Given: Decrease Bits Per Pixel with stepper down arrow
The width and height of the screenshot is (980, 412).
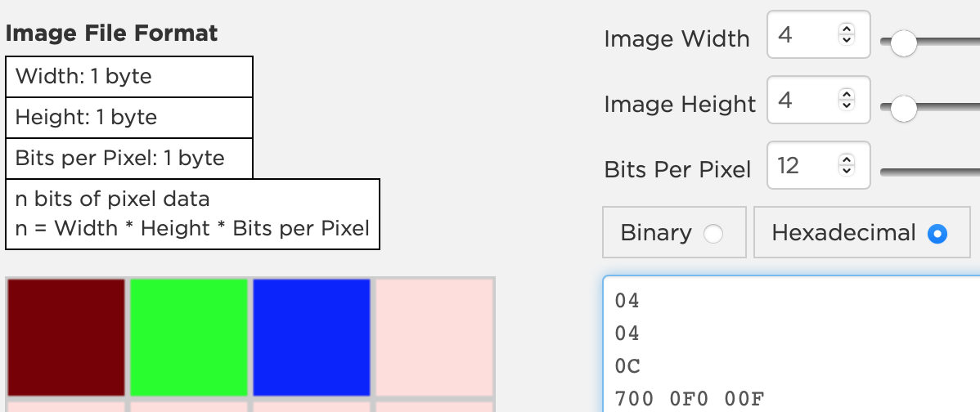Looking at the screenshot, I should tap(847, 171).
